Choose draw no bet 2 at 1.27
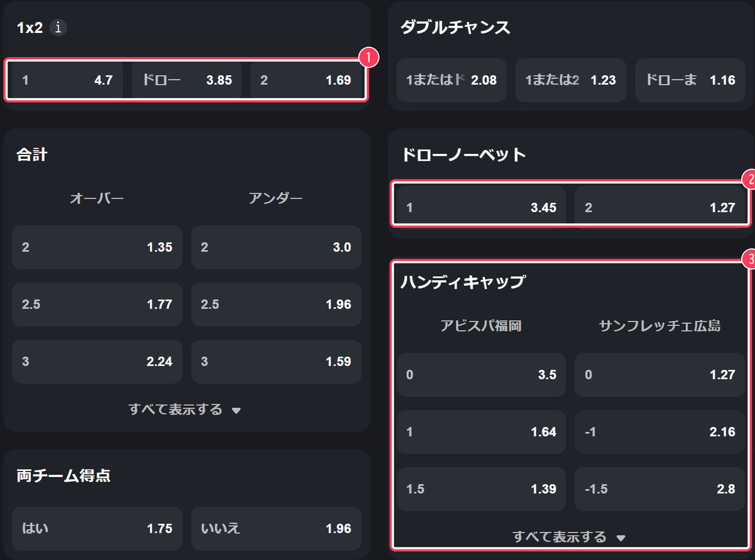 660,208
